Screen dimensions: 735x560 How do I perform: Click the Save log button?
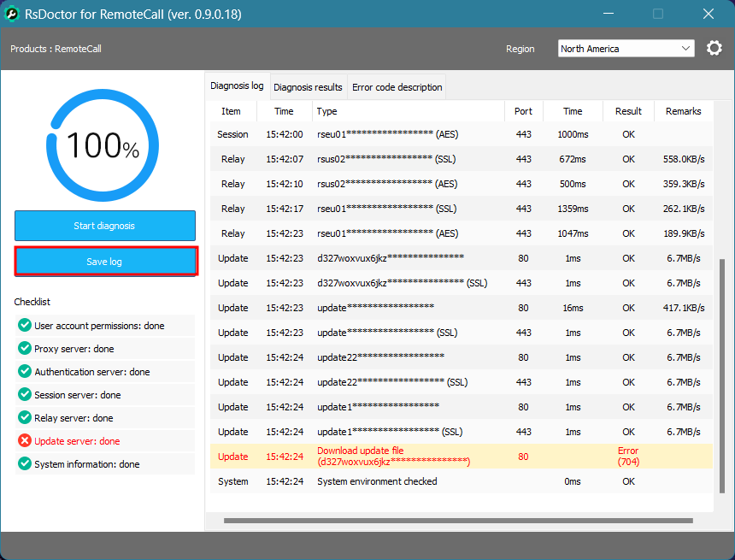[x=104, y=262]
